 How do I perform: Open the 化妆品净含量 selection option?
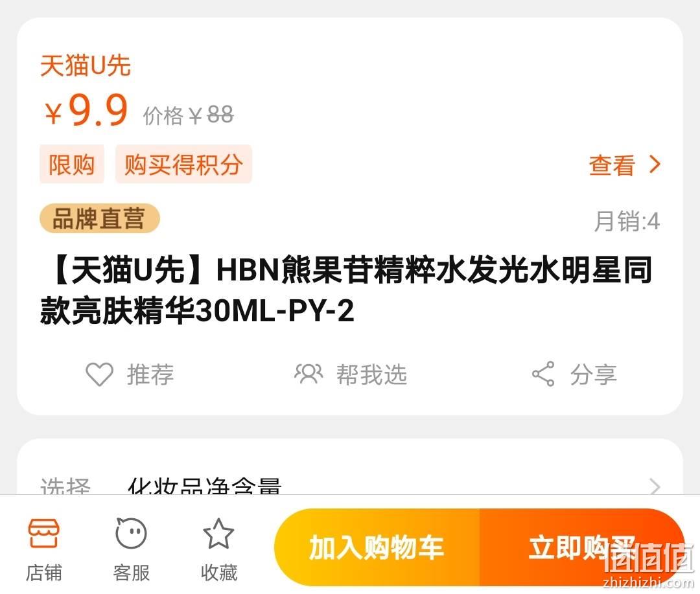[x=204, y=486]
